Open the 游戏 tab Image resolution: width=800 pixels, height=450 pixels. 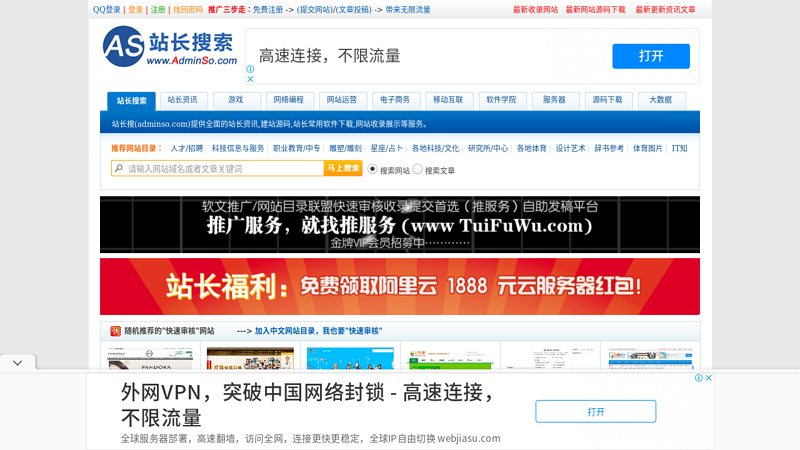[x=236, y=100]
